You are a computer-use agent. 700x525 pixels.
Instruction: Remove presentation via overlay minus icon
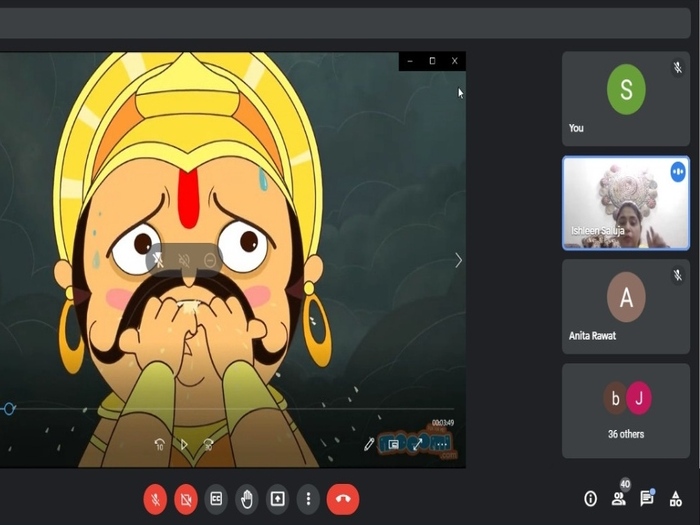[x=210, y=260]
